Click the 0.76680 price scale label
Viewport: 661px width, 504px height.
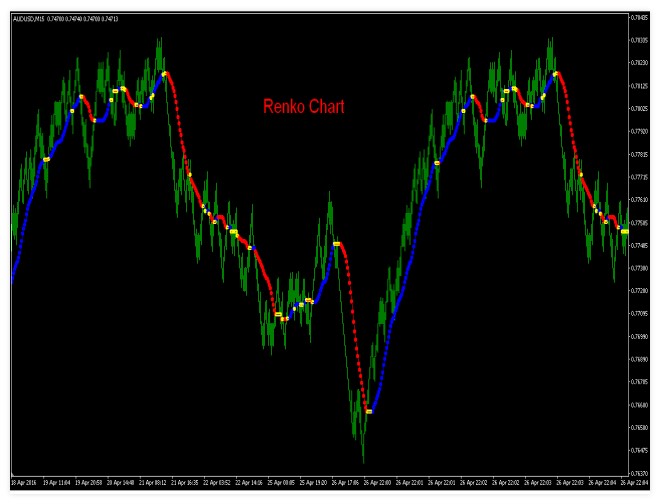pos(640,405)
